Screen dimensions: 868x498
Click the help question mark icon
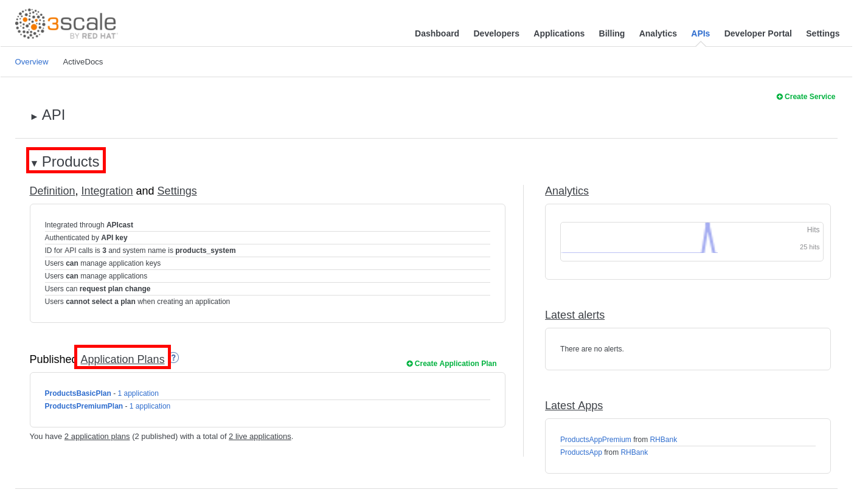click(x=173, y=358)
